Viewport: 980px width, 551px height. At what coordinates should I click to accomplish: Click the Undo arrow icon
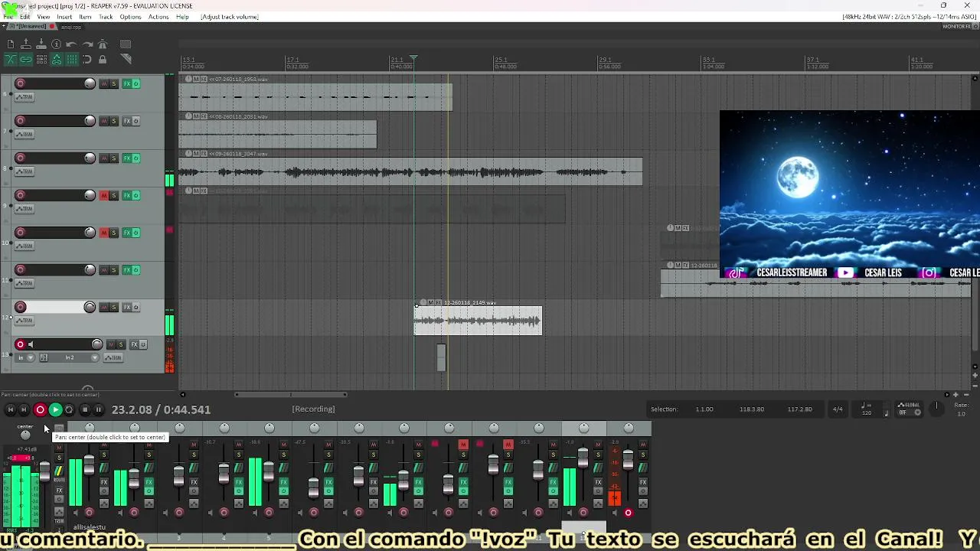[72, 44]
